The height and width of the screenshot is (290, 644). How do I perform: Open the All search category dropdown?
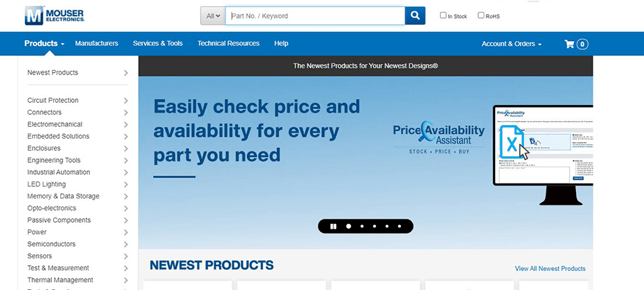point(213,15)
